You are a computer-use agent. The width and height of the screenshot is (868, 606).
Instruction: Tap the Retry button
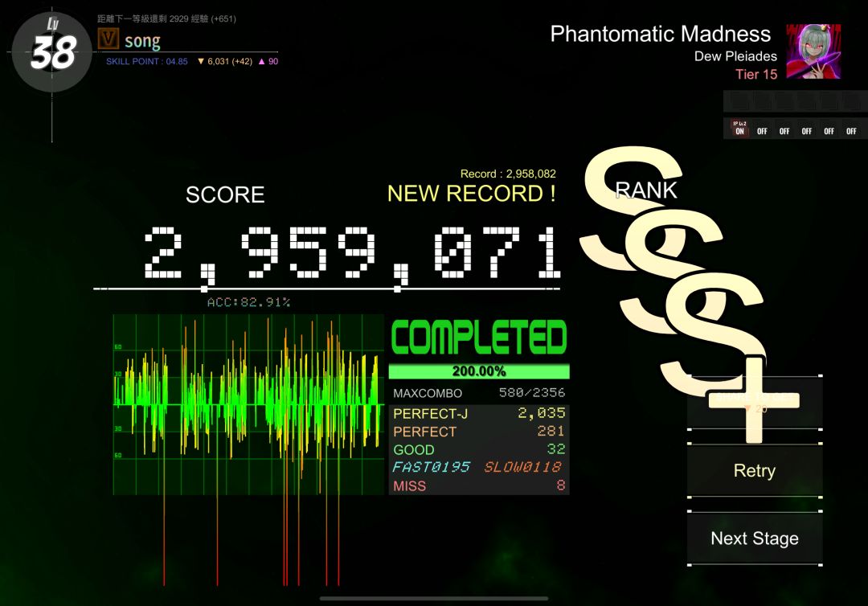755,470
